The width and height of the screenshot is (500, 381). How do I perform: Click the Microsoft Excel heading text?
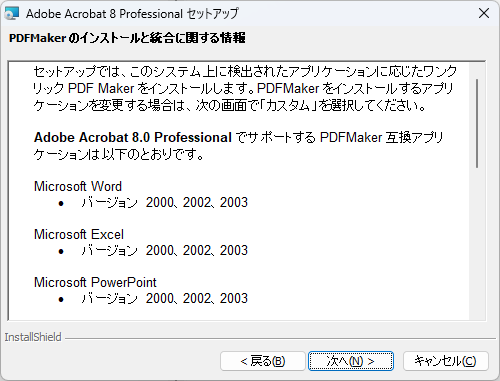(79, 234)
